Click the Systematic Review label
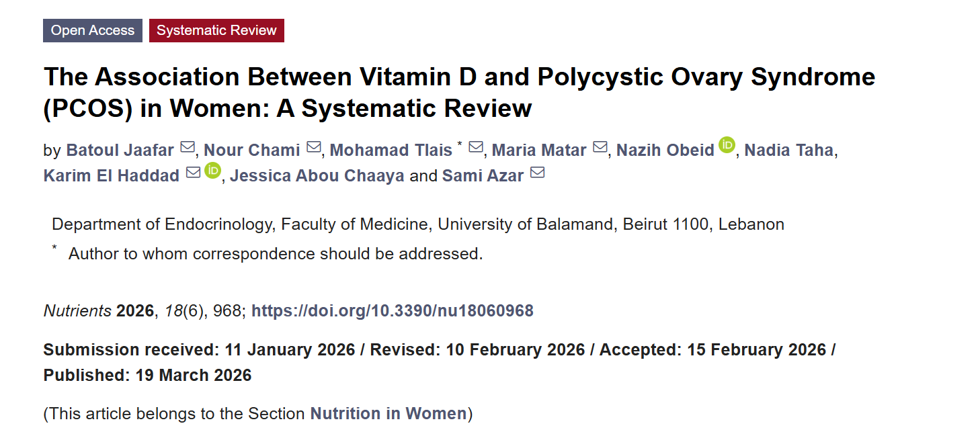The height and width of the screenshot is (434, 980). pyautogui.click(x=216, y=30)
